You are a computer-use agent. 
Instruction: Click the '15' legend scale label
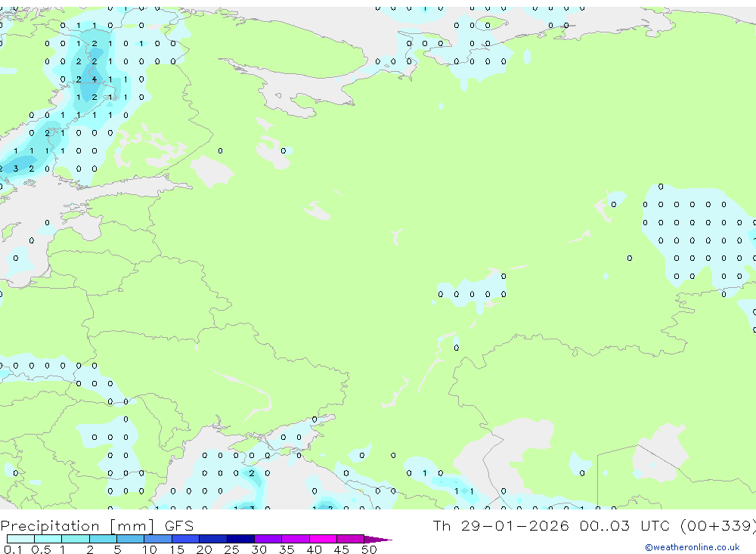tap(177, 549)
